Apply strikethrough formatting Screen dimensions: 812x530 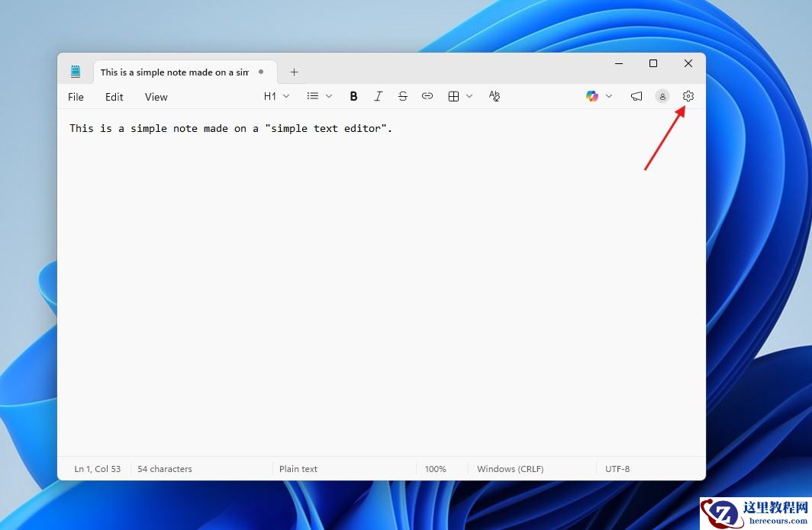tap(403, 96)
